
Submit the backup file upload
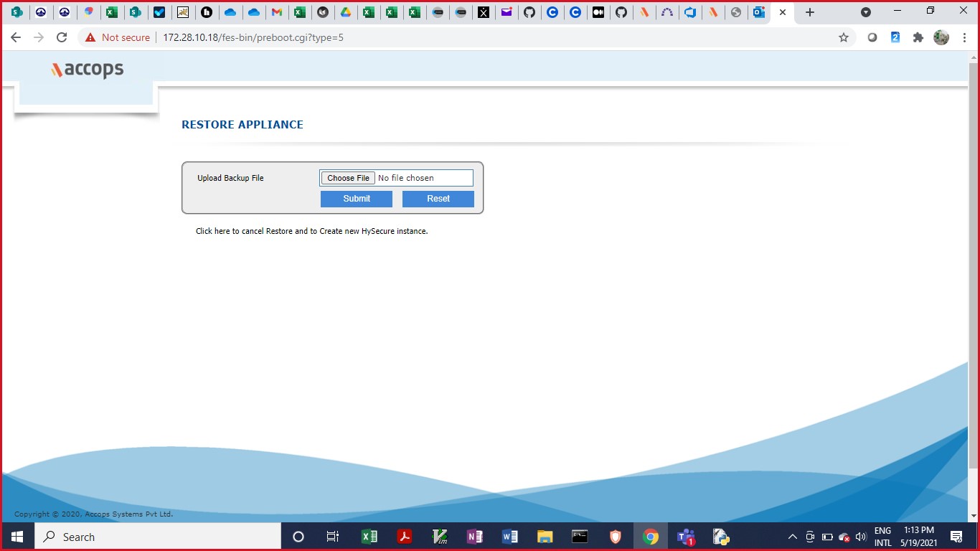click(x=357, y=199)
